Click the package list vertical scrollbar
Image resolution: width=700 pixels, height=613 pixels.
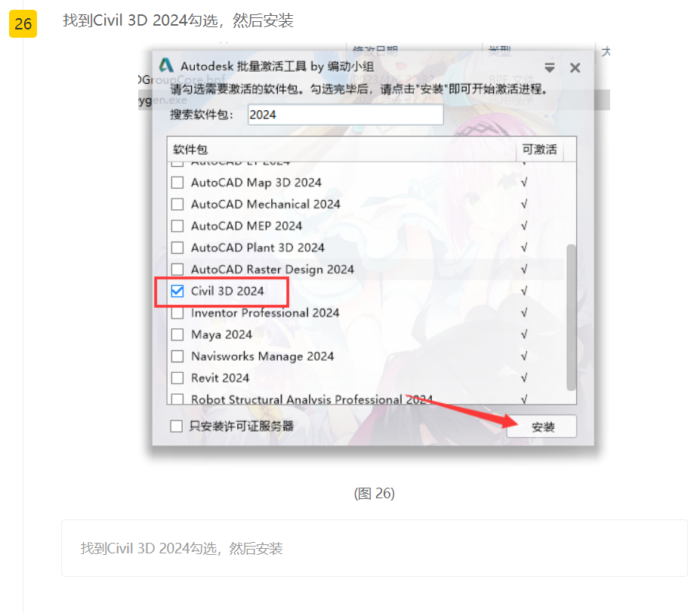pos(571,317)
